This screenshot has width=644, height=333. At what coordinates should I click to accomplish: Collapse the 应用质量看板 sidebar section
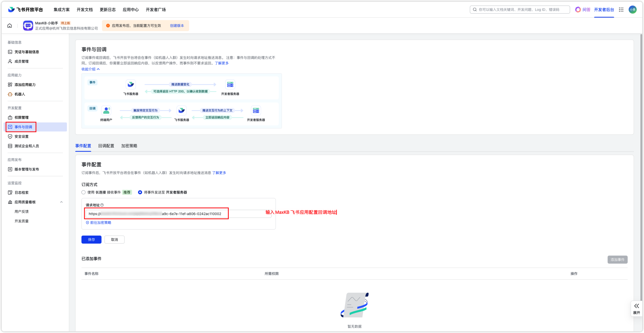pos(61,202)
